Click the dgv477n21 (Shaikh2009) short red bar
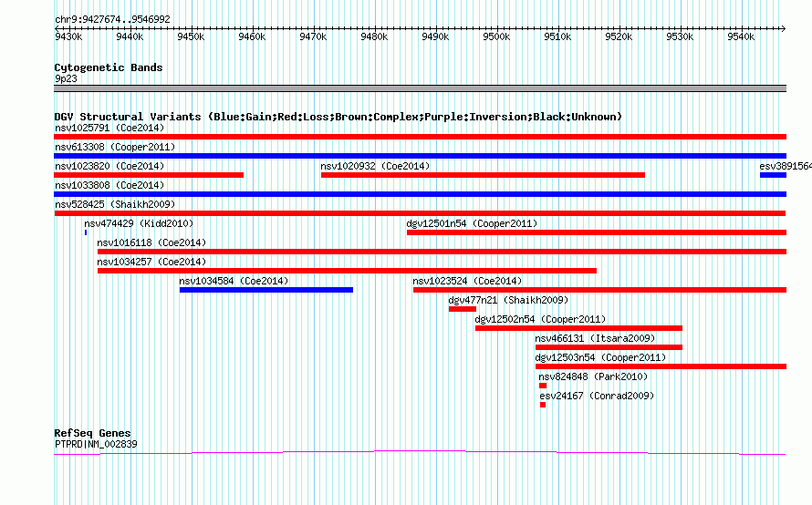This screenshot has height=505, width=812. tap(463, 309)
